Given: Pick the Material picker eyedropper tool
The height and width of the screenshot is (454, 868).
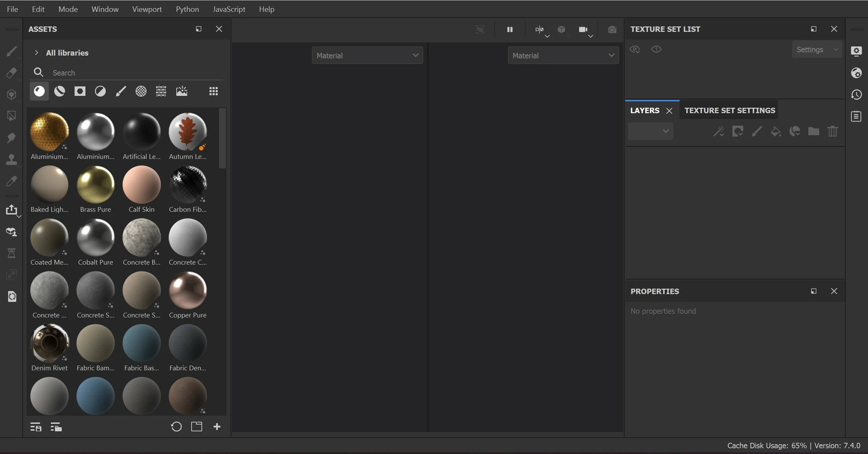Looking at the screenshot, I should point(11,181).
